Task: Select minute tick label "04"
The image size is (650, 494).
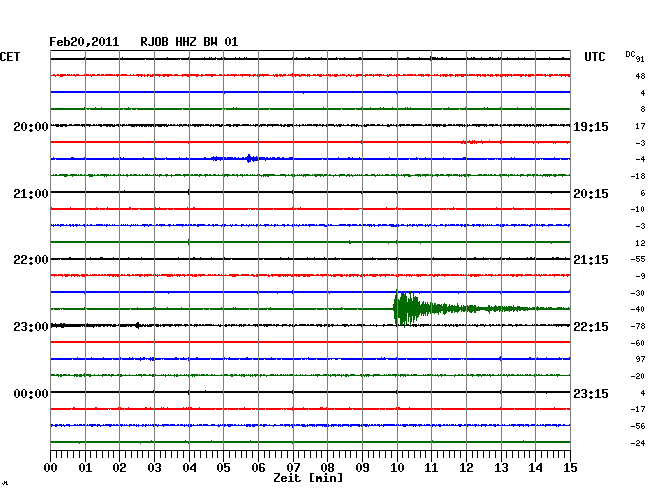Action: (189, 467)
